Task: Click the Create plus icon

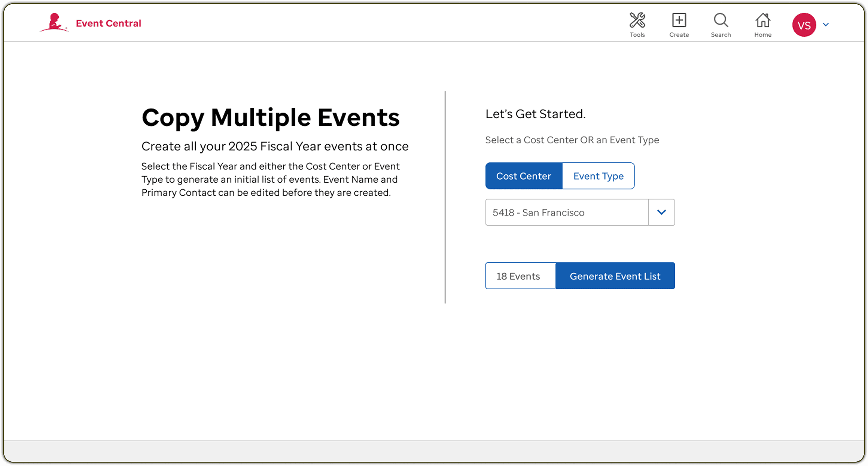Action: click(x=679, y=20)
